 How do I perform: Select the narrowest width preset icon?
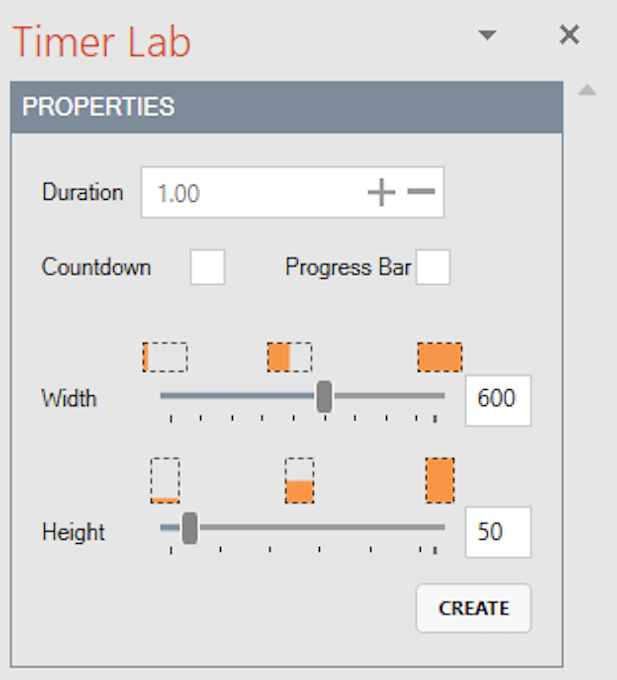pyautogui.click(x=165, y=357)
